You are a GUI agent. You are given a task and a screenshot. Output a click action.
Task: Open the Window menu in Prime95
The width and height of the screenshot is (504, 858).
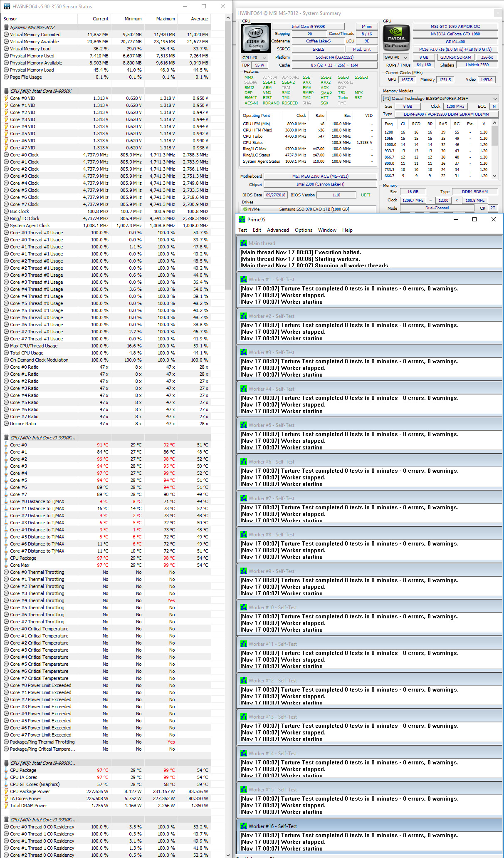[x=327, y=230]
